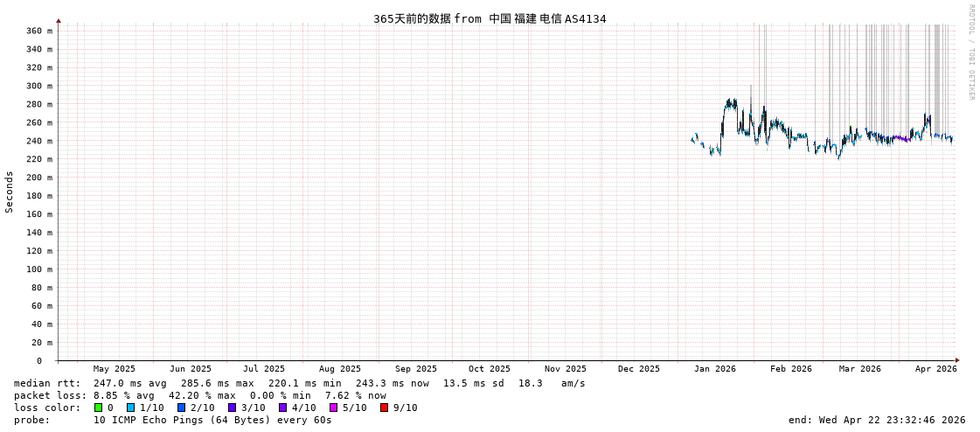This screenshot has width=980, height=432.
Task: Select the magenta 5/10 loss swatch
Action: (x=334, y=408)
